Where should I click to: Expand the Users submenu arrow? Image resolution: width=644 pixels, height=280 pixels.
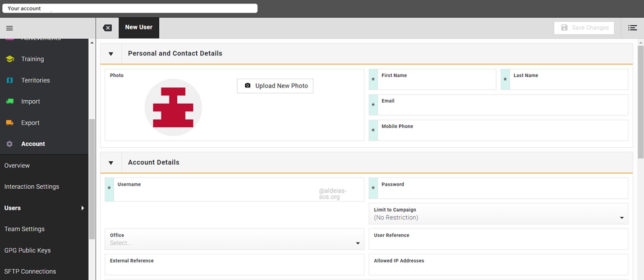(x=82, y=208)
